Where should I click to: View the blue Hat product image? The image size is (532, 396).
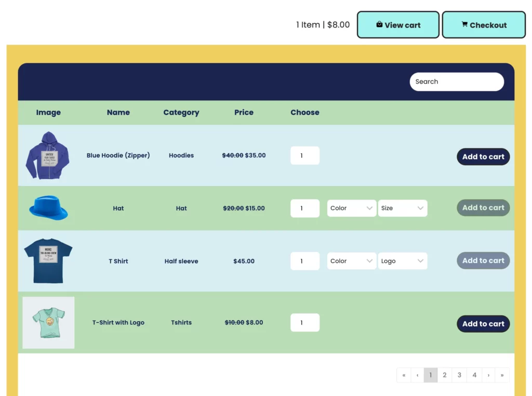point(48,208)
